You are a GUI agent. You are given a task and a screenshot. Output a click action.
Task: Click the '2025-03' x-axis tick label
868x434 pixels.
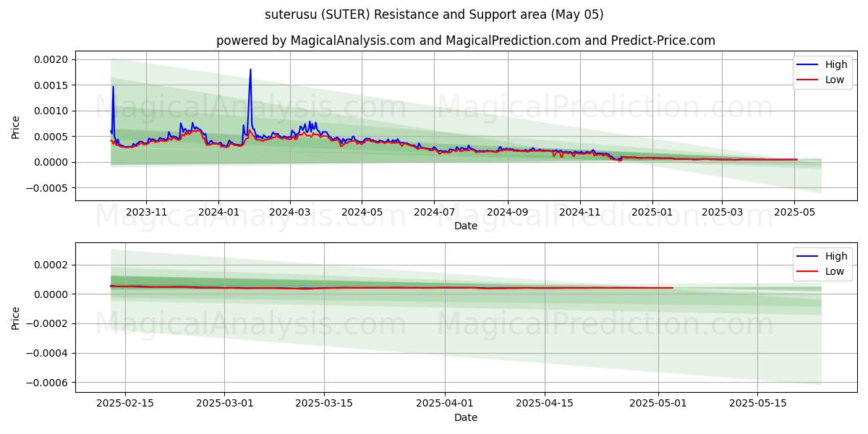(721, 211)
